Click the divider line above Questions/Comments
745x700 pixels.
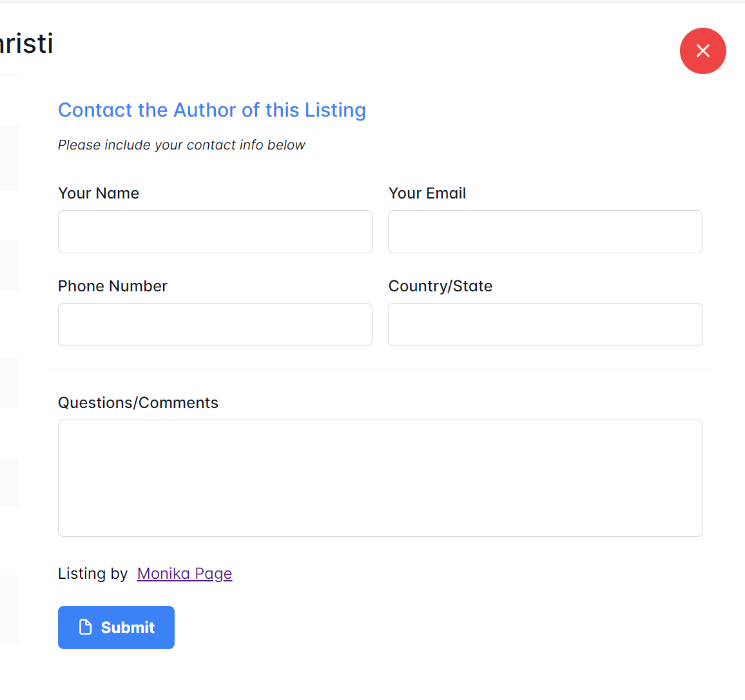click(x=380, y=369)
